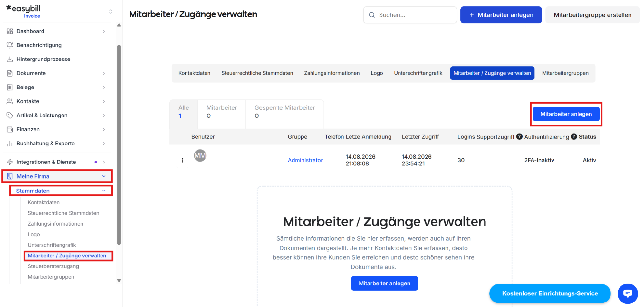
Task: Open Mitarbeitergruppen in the sidebar tree
Action: tap(51, 277)
